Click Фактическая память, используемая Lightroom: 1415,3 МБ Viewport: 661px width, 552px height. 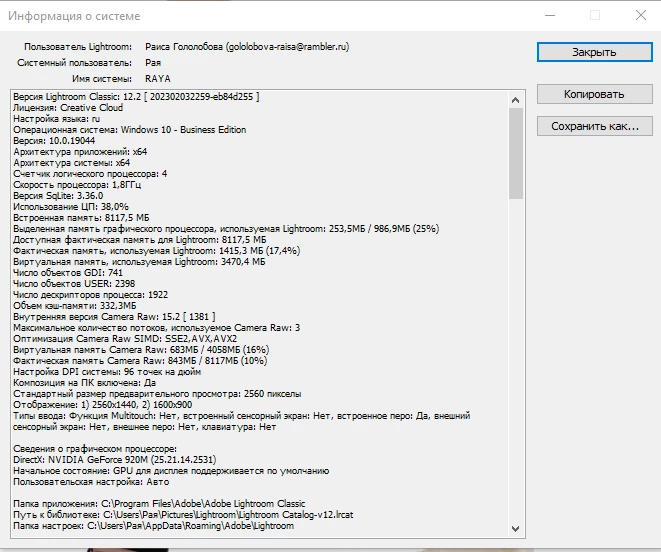pos(156,250)
